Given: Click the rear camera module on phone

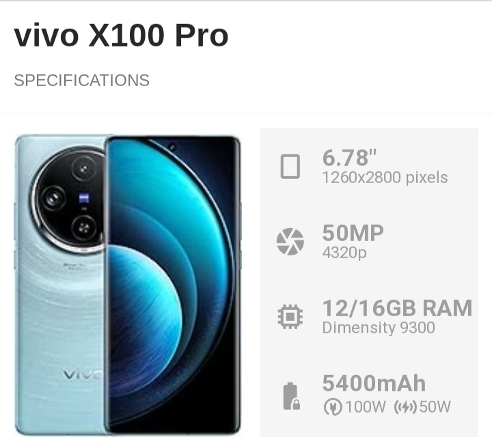Looking at the screenshot, I should coord(68,199).
